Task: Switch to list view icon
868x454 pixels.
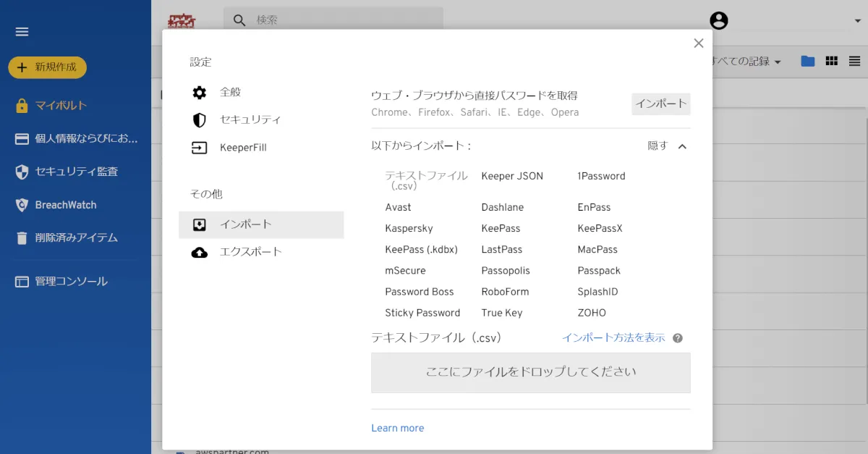Action: [854, 61]
